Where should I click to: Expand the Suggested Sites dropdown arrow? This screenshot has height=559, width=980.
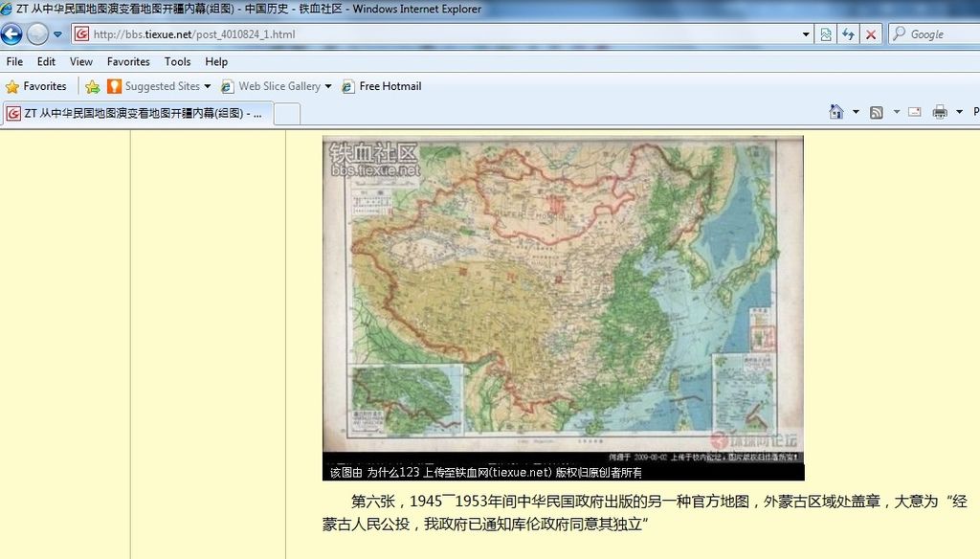pyautogui.click(x=208, y=86)
